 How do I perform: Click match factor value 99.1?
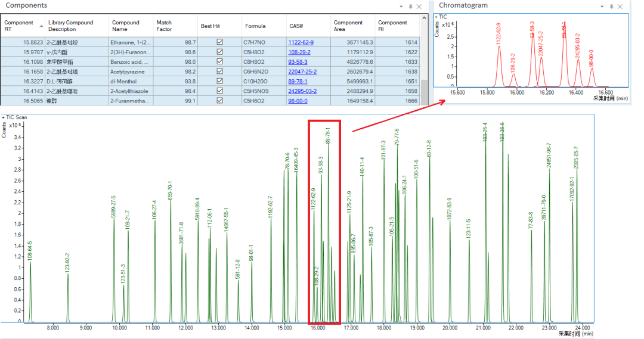tap(190, 101)
